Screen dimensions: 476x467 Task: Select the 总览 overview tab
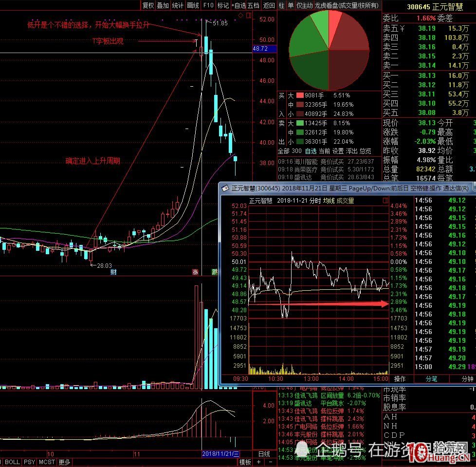(365, 151)
